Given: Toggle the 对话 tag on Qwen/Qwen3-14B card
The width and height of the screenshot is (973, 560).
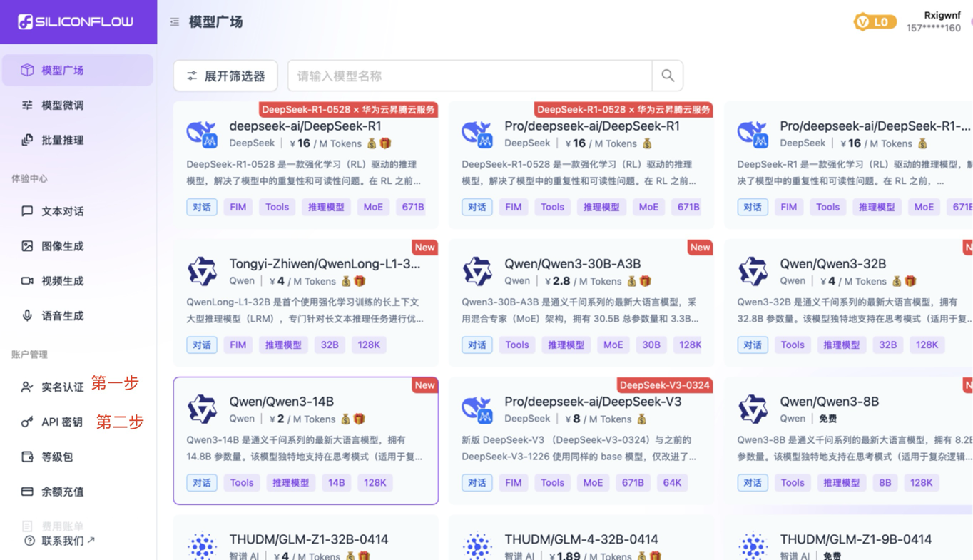Looking at the screenshot, I should click(x=202, y=482).
